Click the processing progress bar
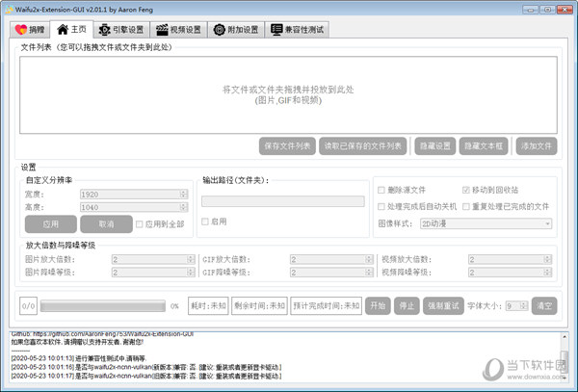 [103, 305]
